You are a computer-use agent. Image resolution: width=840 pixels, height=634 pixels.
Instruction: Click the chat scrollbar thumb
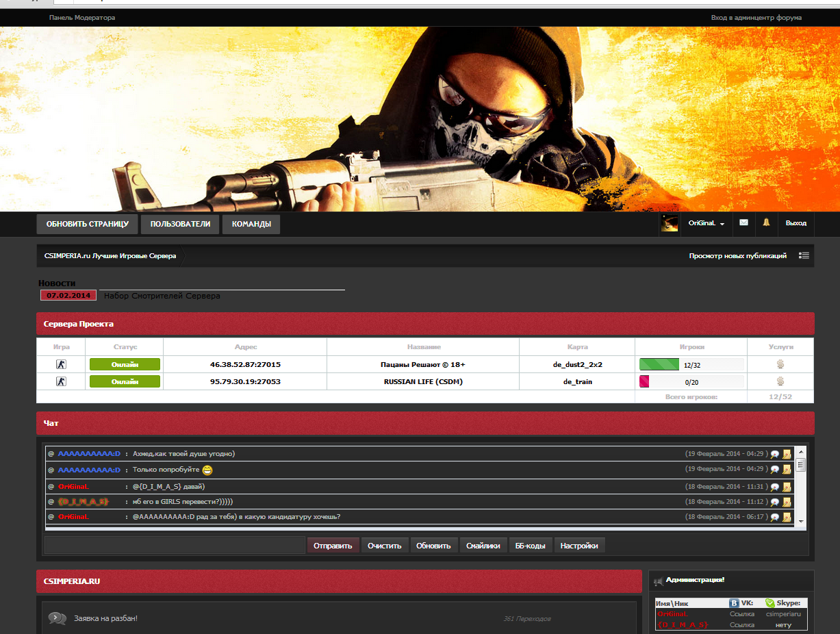(x=800, y=465)
